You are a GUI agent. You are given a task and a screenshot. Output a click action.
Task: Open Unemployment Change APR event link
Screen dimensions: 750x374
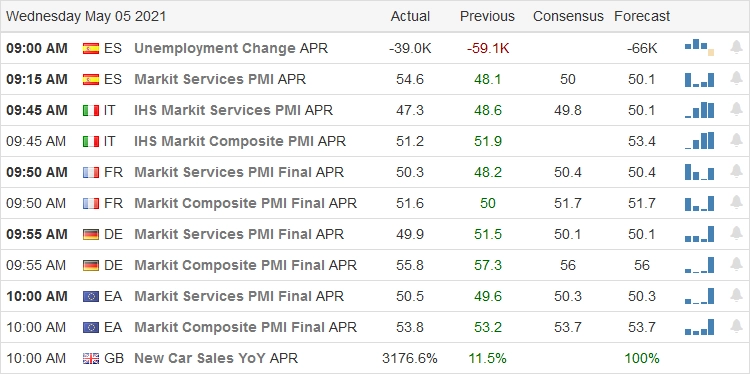(x=231, y=48)
